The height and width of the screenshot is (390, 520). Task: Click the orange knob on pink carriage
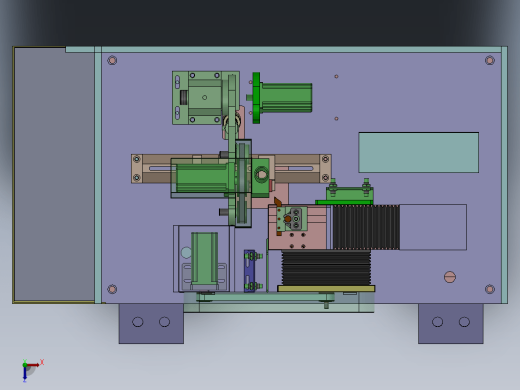pos(287,219)
